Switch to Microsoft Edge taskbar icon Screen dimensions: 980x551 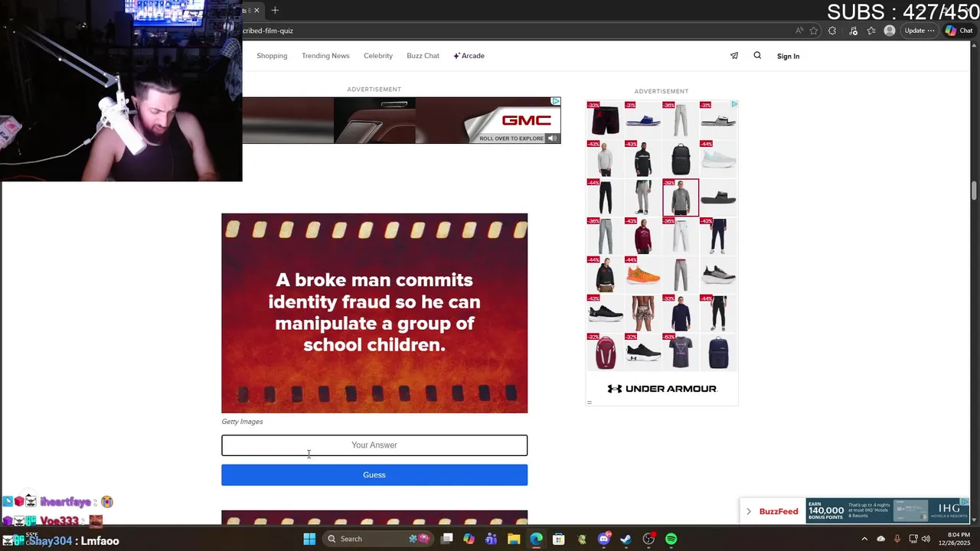point(536,539)
